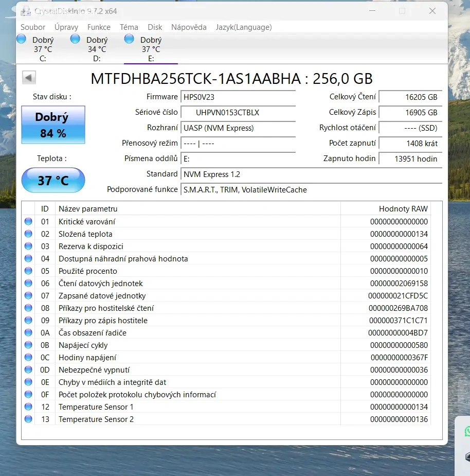Minimize the CrystalDiskInfo window
This screenshot has height=476, width=470.
point(372,11)
